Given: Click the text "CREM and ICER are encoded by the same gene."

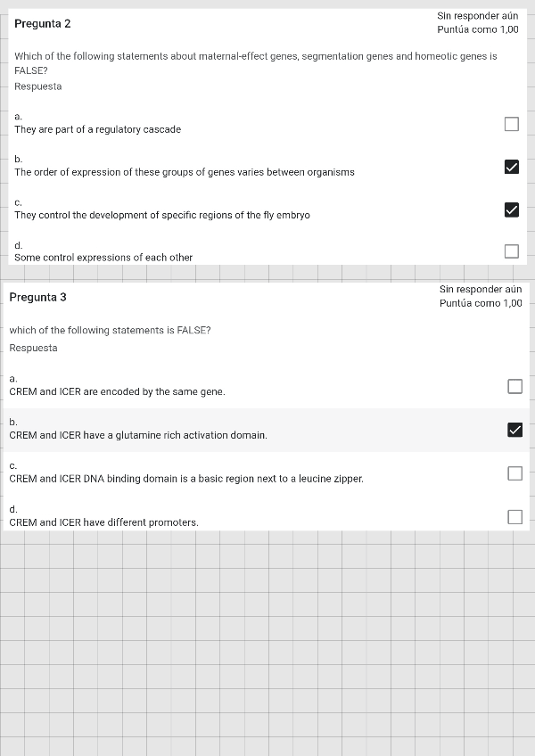Looking at the screenshot, I should [117, 391].
